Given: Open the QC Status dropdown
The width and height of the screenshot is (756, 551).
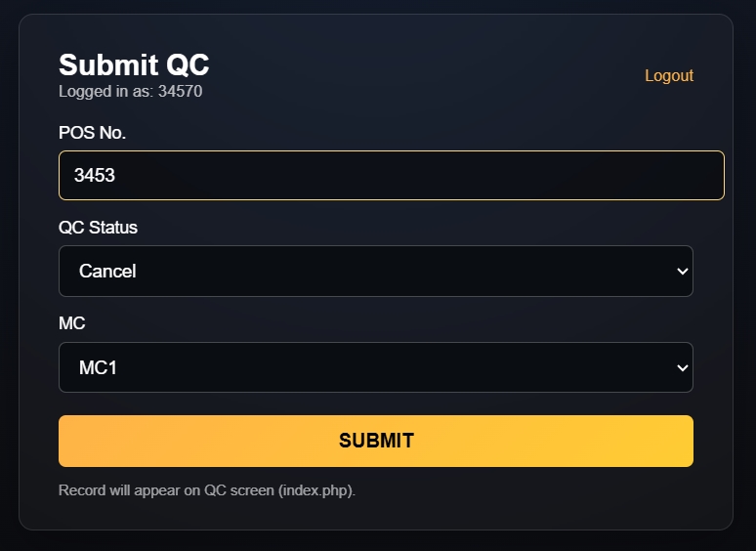Looking at the screenshot, I should pos(375,271).
